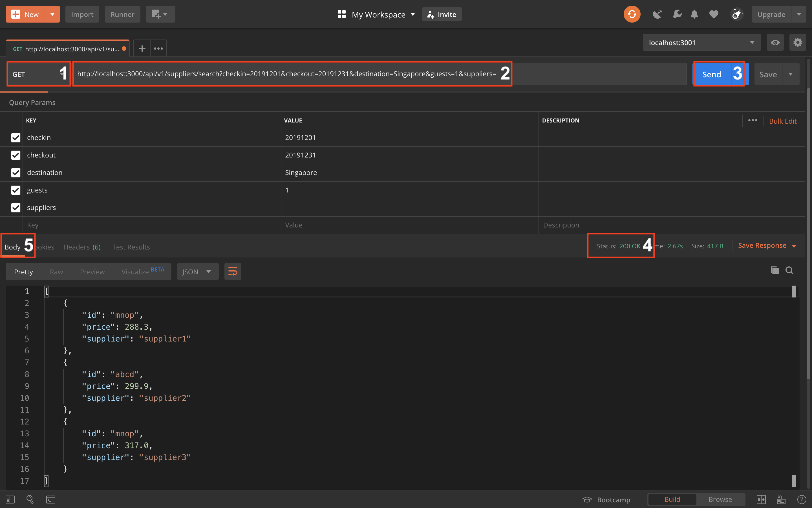Viewport: 812px width, 508px height.
Task: Open the GET method dropdown
Action: [x=38, y=74]
